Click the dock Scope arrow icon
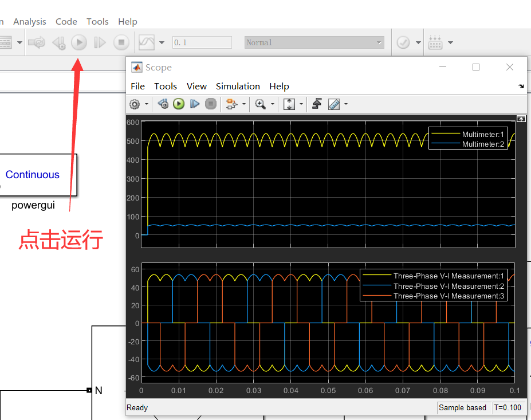This screenshot has height=420, width=531. [521, 87]
